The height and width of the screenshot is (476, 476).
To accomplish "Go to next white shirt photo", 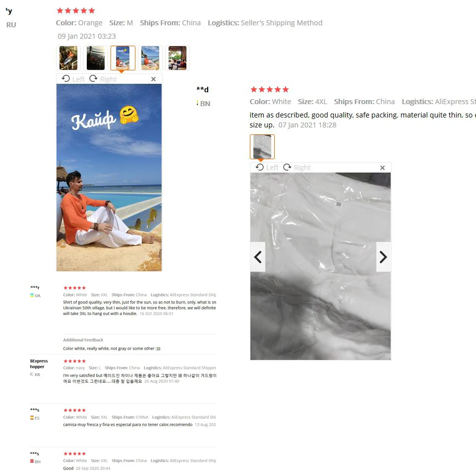I will pyautogui.click(x=383, y=257).
